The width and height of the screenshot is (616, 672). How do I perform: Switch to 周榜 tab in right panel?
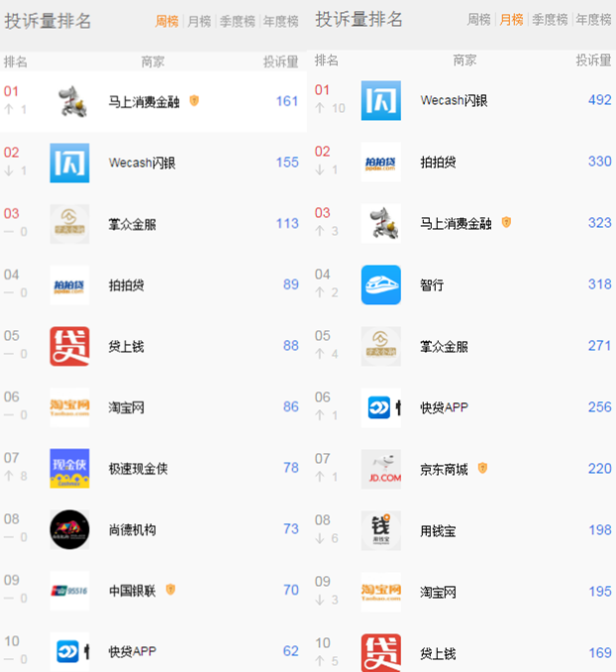click(479, 19)
